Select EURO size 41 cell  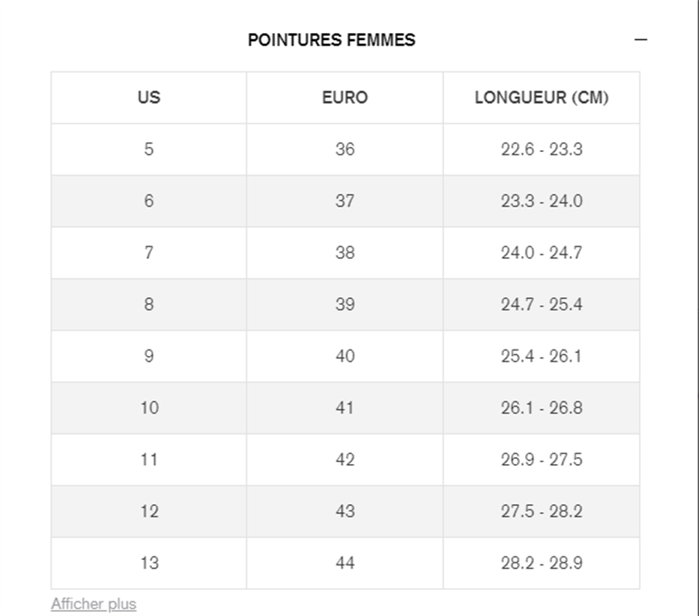[345, 407]
